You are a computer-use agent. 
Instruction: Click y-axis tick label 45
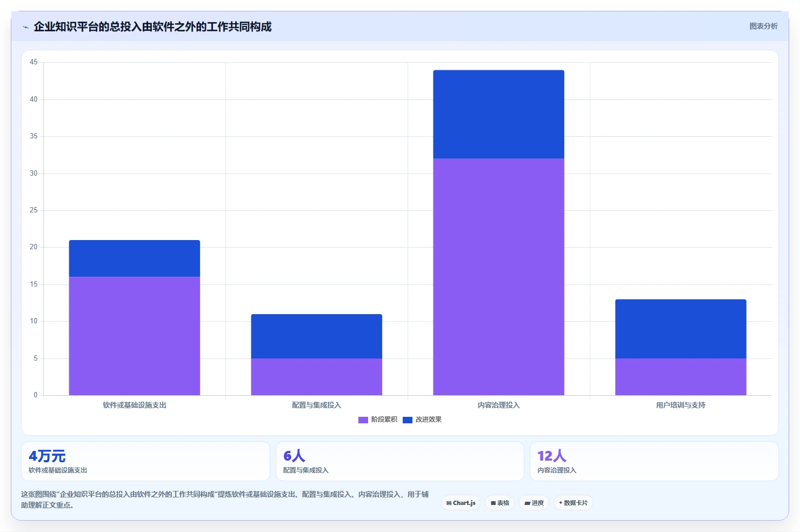[34, 62]
